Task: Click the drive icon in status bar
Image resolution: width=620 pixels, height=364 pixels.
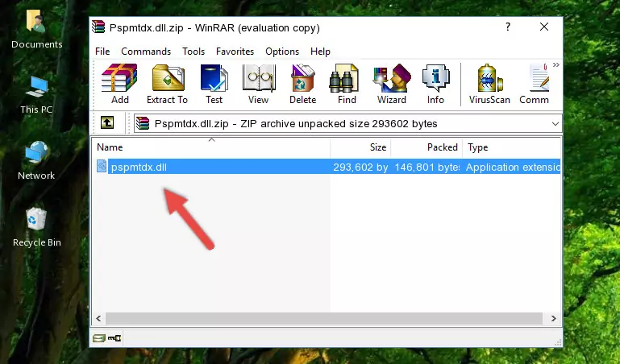Action: click(x=99, y=338)
